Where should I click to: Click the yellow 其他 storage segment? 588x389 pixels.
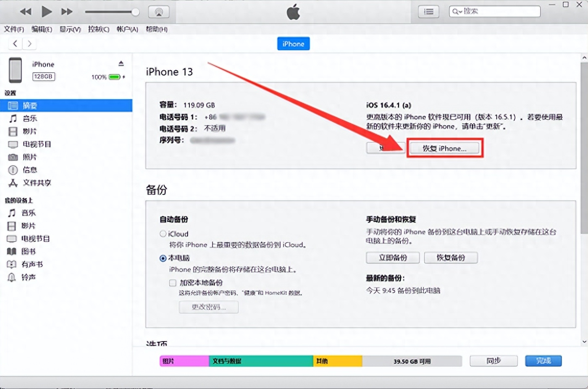point(338,361)
